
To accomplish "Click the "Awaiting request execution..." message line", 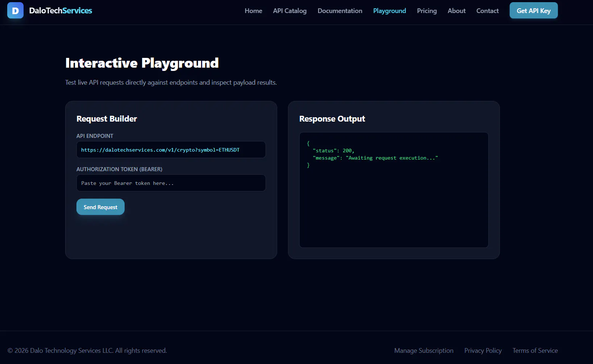I will [x=375, y=158].
